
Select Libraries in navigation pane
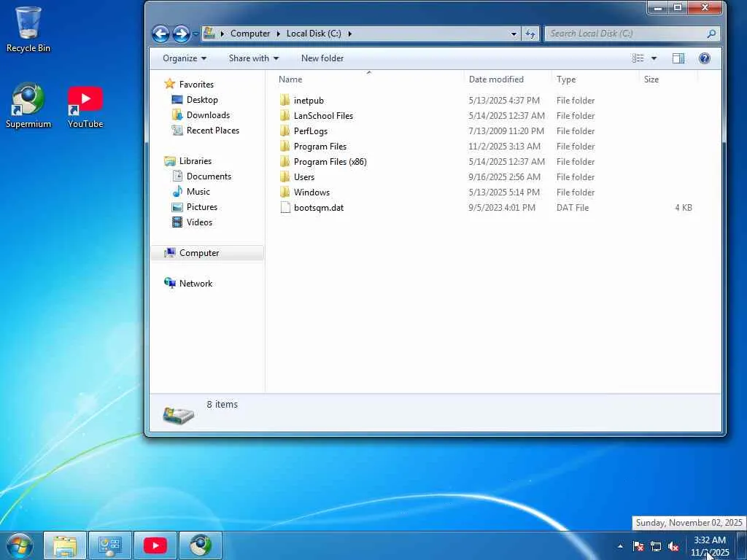[x=196, y=161]
